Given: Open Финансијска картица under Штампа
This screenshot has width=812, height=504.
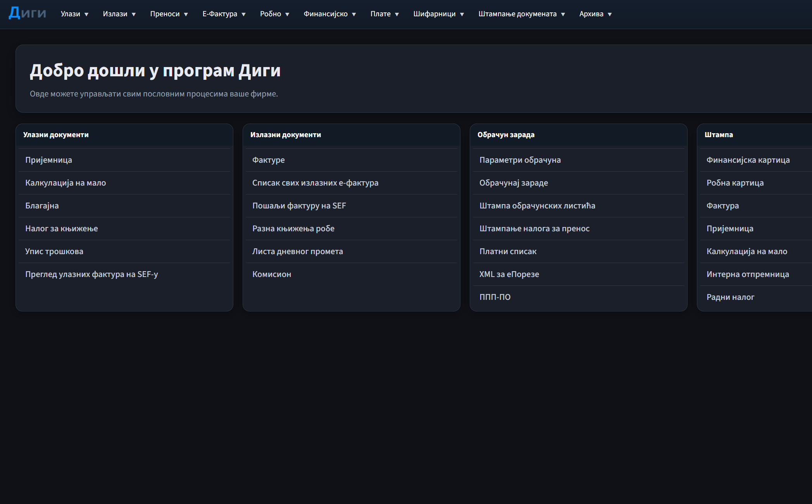Looking at the screenshot, I should [x=756, y=160].
